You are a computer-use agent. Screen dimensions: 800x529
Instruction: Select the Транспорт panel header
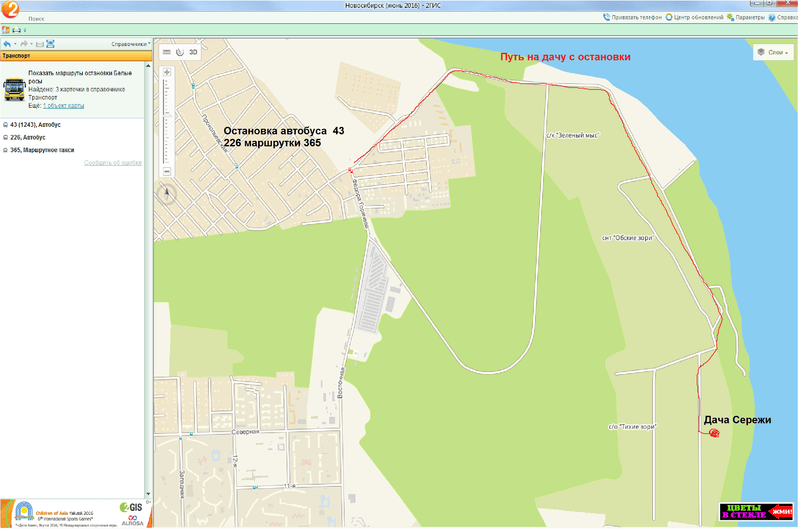(x=76, y=56)
